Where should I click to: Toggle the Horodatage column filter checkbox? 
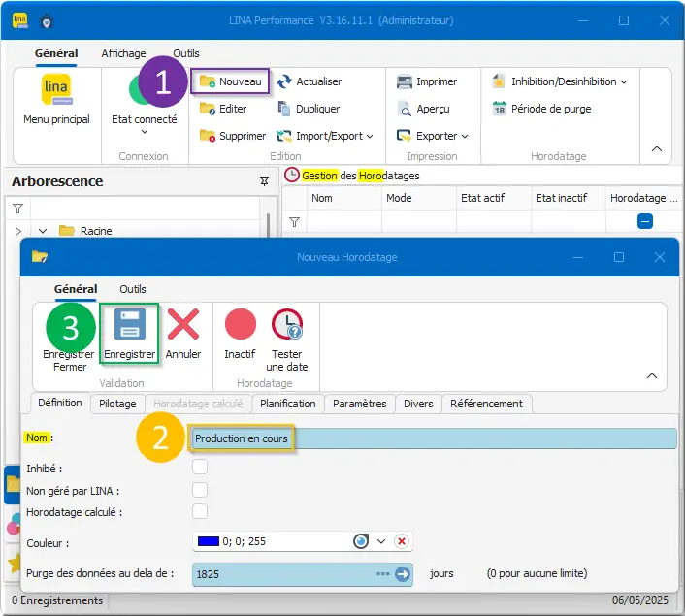[x=645, y=221]
